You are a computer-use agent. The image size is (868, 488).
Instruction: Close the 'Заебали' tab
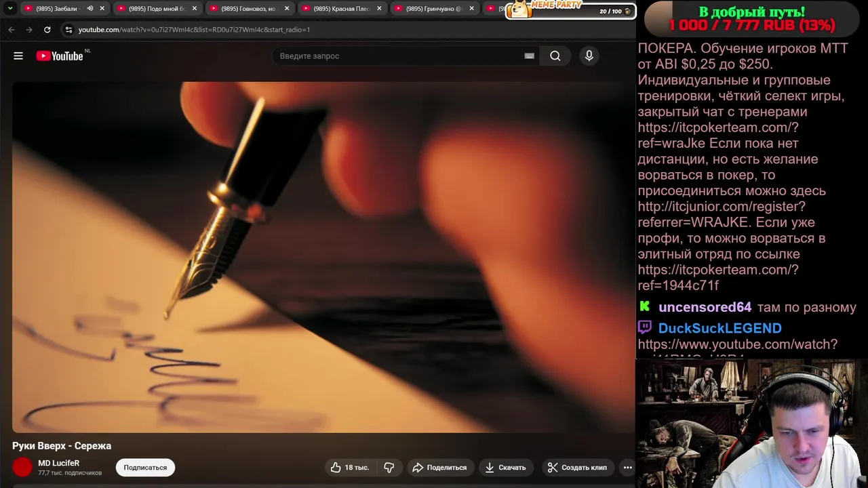(102, 9)
